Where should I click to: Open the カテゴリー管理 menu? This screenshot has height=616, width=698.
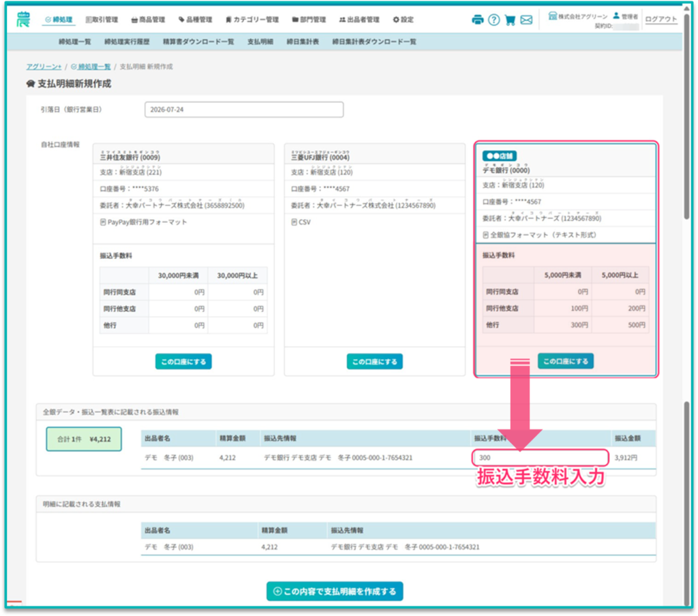pos(252,20)
